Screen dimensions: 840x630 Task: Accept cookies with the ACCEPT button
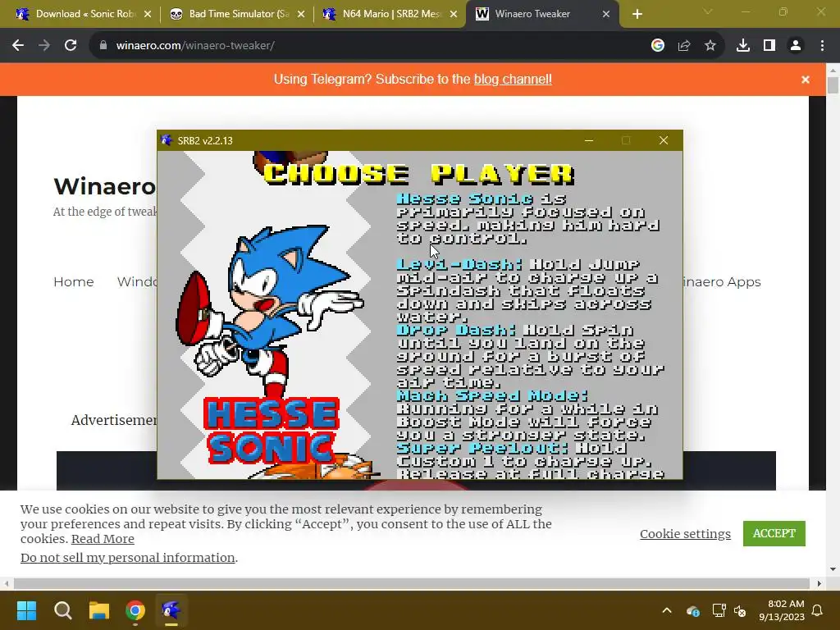774,533
